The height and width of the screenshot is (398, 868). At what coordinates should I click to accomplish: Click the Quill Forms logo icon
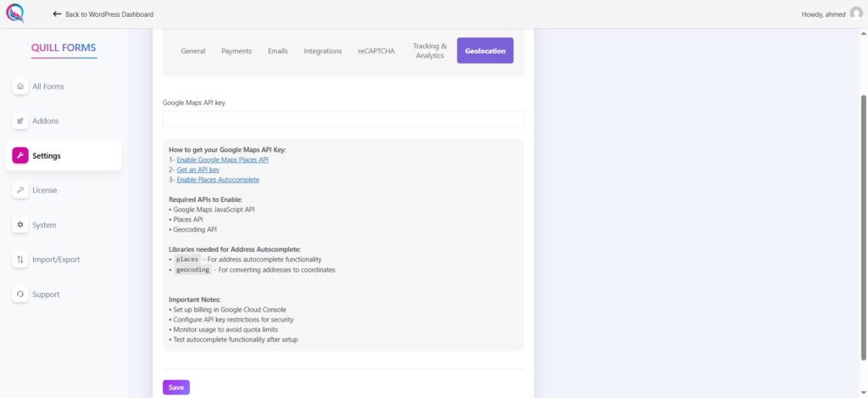pos(15,14)
